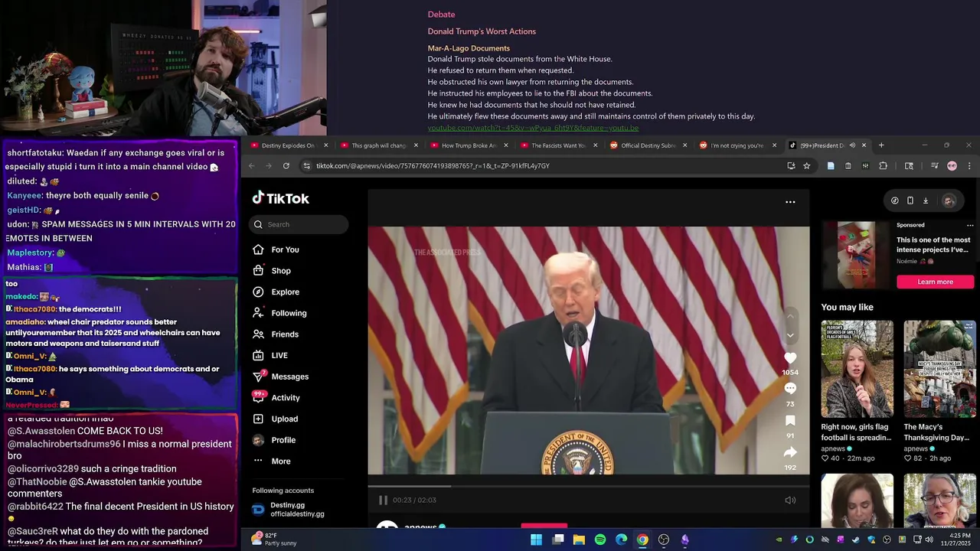Go back in browser history
This screenshot has width=980, height=551.
(251, 165)
